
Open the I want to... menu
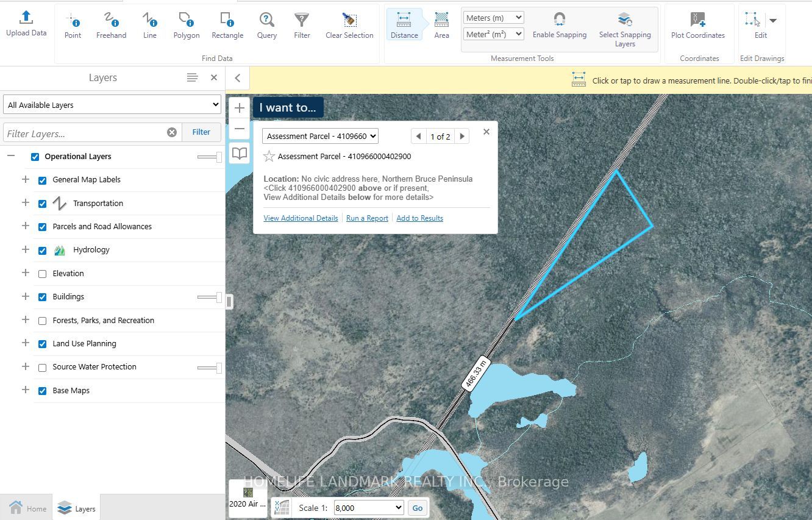point(288,107)
